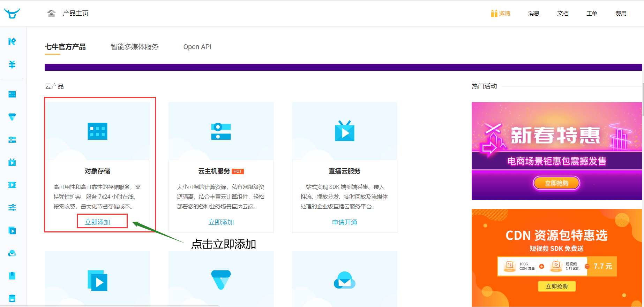
Task: Select the object storage grid icon in sidebar
Action: click(12, 94)
